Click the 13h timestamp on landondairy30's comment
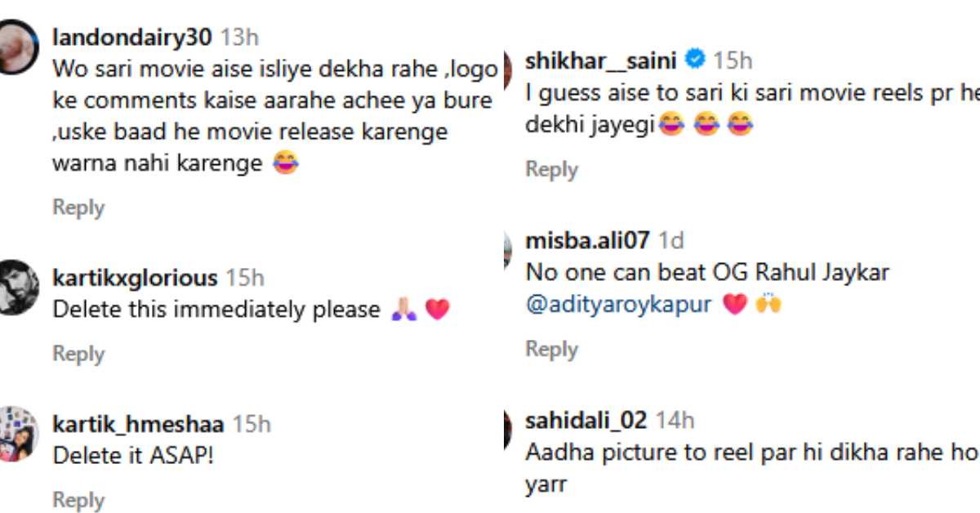Image resolution: width=980 pixels, height=513 pixels. pyautogui.click(x=240, y=37)
